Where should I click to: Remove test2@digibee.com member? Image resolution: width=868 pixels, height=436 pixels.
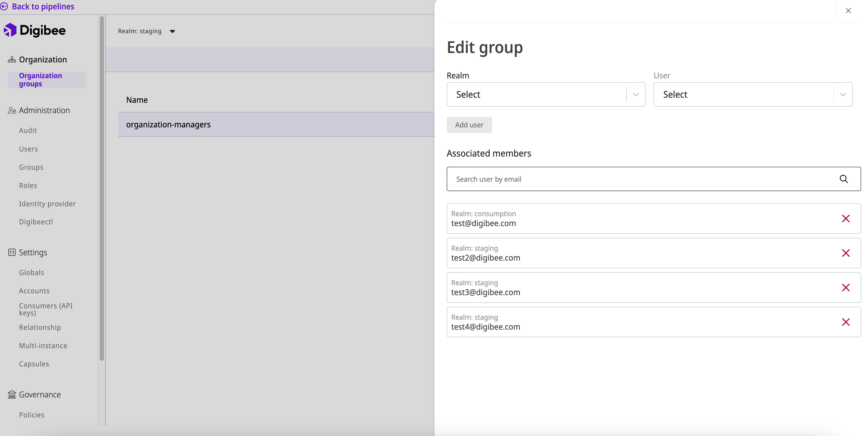point(845,253)
